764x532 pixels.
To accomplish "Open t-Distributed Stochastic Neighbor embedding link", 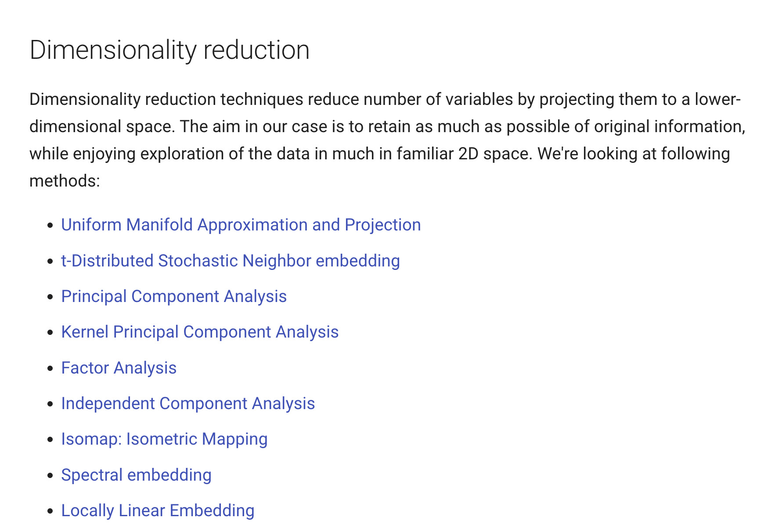I will (231, 261).
